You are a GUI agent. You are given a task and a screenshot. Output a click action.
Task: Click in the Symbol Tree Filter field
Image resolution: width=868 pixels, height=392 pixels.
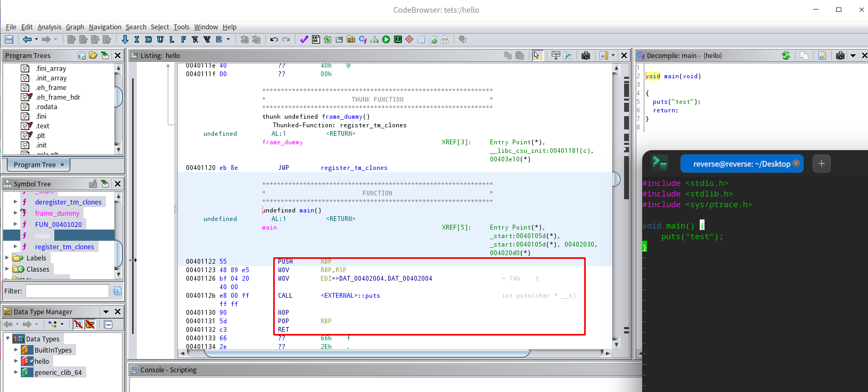coord(67,291)
